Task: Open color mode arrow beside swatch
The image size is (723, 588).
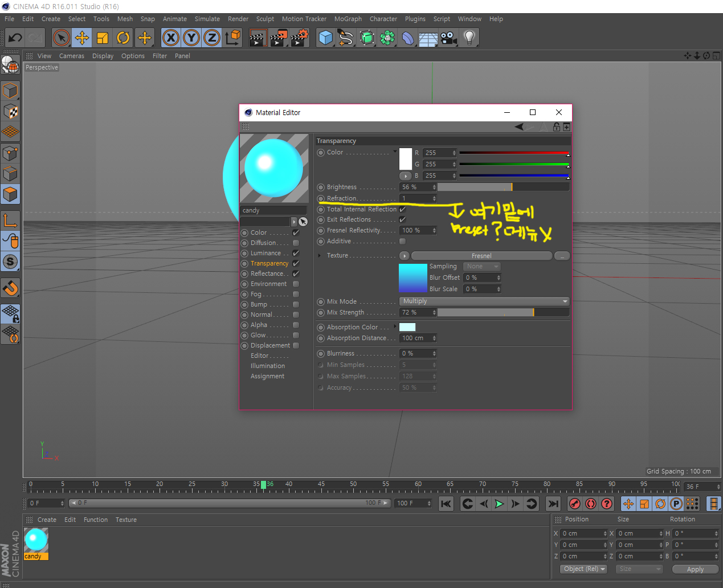Action: click(405, 176)
